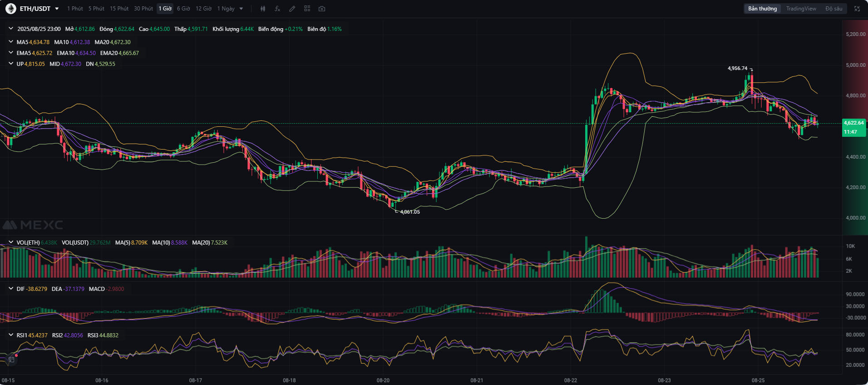The height and width of the screenshot is (385, 868).
Task: Click the current price label 4,622.64
Action: point(853,123)
